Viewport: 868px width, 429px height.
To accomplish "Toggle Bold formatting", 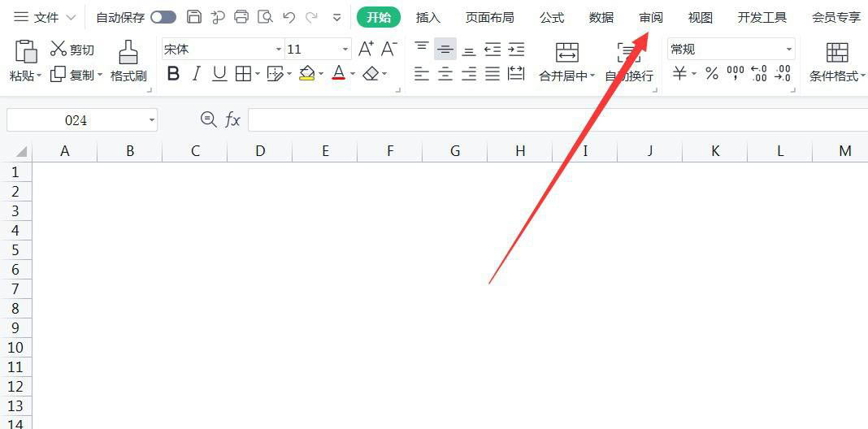I will coord(173,74).
